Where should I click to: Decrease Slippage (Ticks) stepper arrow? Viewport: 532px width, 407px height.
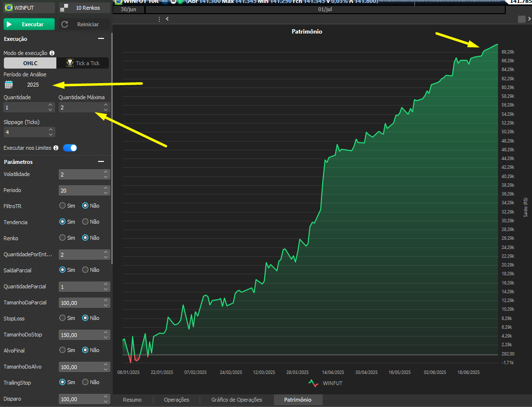tap(51, 134)
